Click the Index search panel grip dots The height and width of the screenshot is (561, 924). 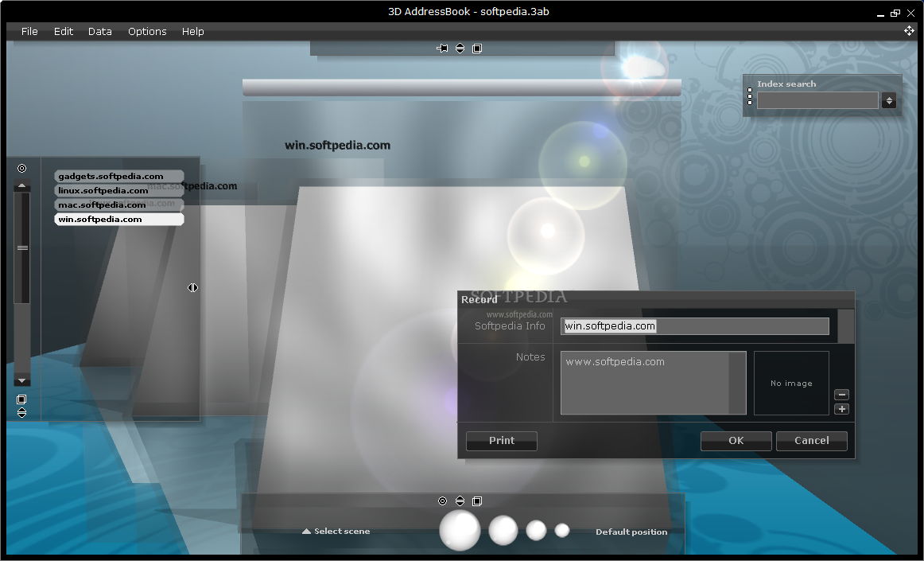click(x=750, y=96)
